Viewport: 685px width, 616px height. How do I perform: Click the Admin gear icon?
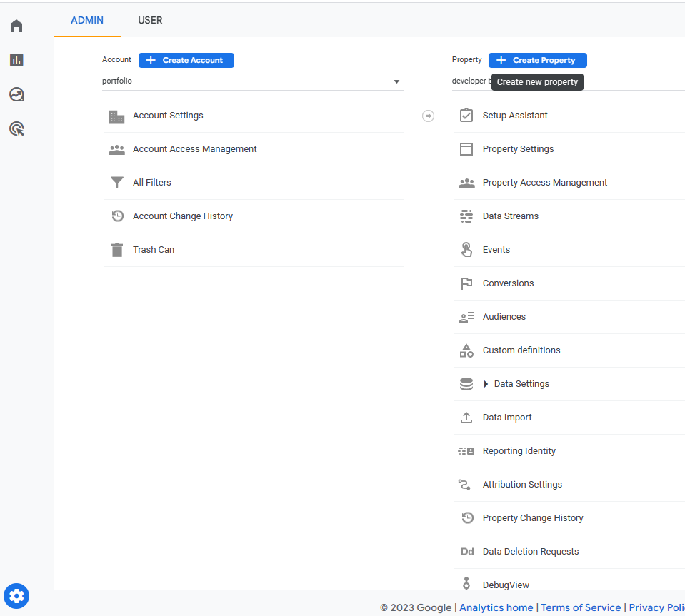(x=16, y=595)
